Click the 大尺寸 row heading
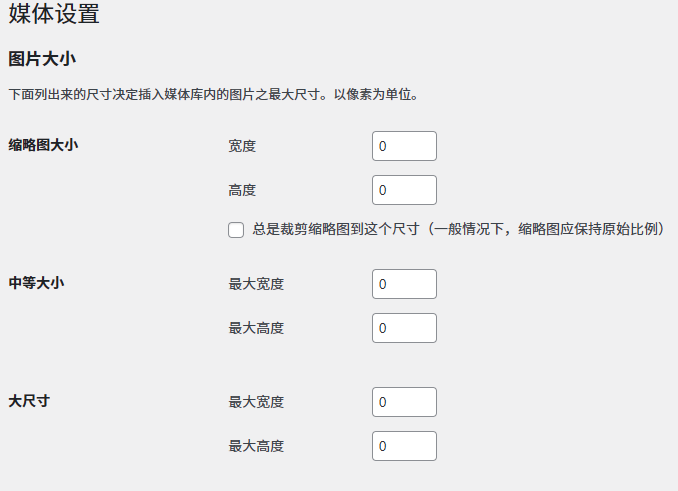The width and height of the screenshot is (678, 491). point(29,401)
